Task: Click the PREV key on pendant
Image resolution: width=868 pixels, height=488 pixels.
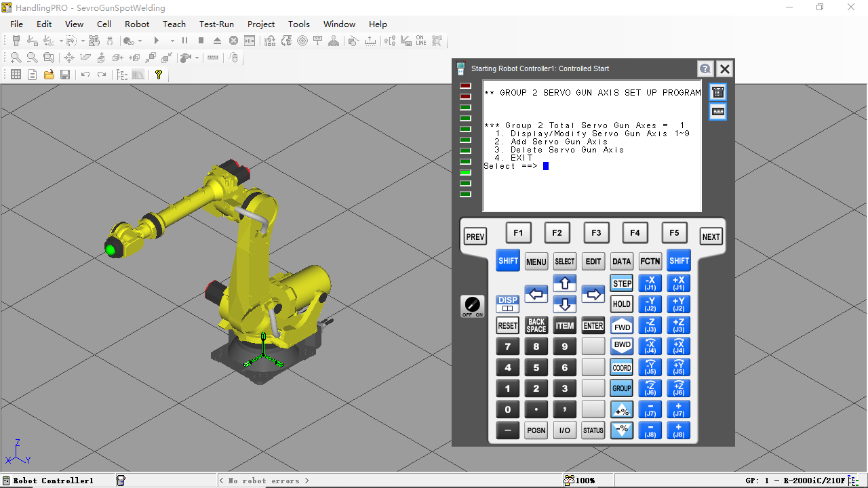Action: pos(475,237)
